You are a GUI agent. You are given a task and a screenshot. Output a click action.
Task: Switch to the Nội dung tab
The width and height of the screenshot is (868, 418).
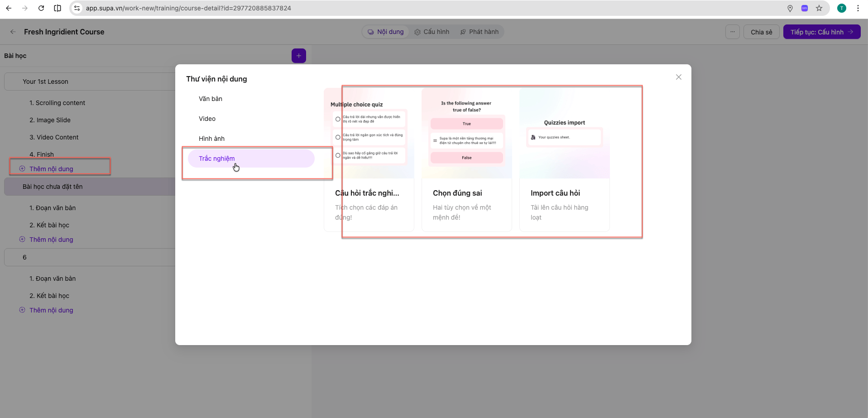click(386, 32)
